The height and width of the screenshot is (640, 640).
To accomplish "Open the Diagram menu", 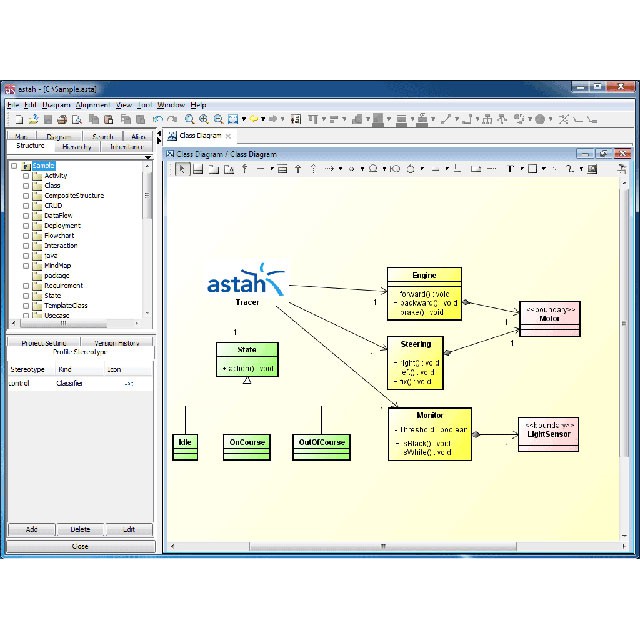I will (x=56, y=104).
